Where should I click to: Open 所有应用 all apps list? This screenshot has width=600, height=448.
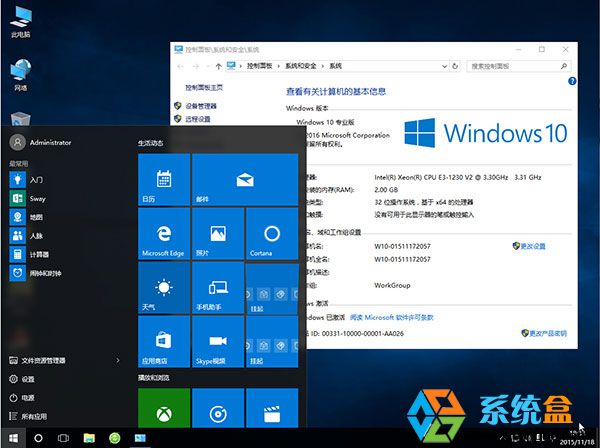click(28, 416)
